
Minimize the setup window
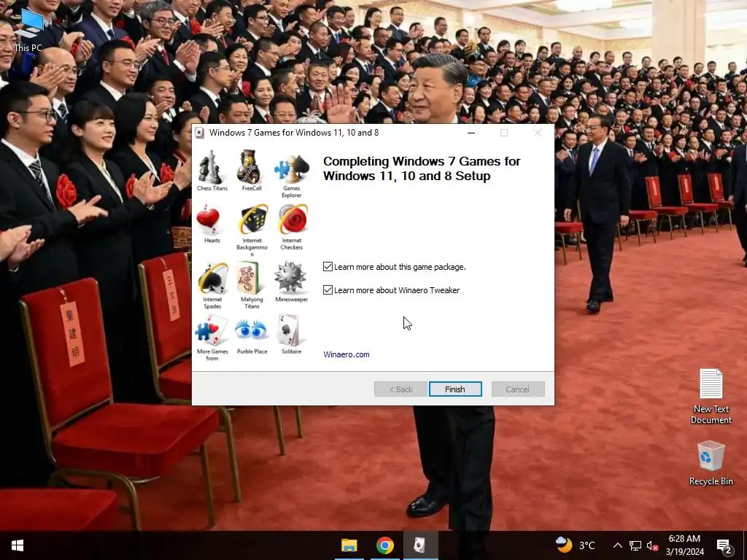click(x=471, y=133)
